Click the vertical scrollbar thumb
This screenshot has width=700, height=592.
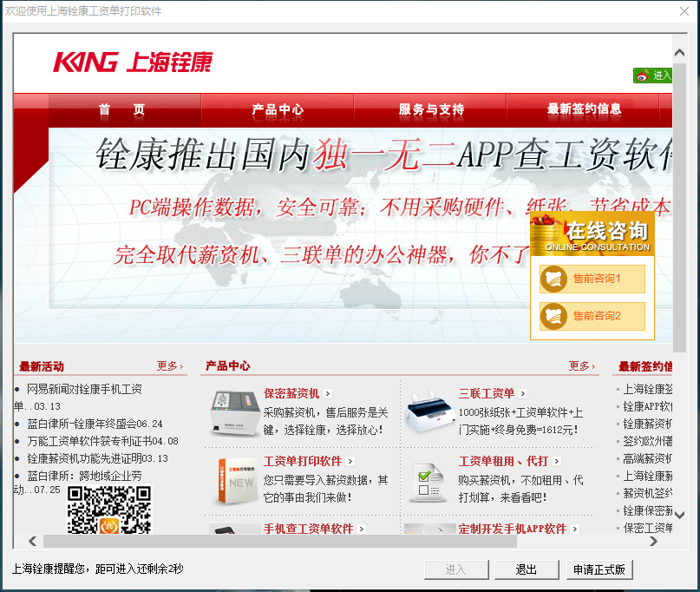(679, 207)
